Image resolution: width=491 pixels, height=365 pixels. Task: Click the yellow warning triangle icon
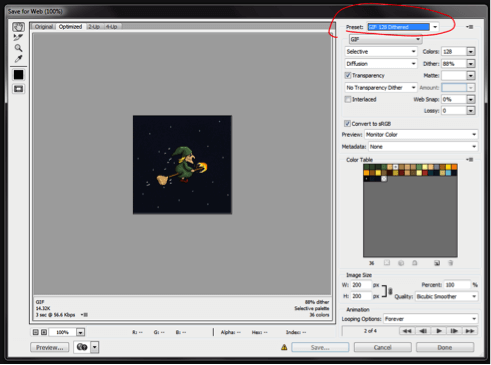tap(284, 347)
